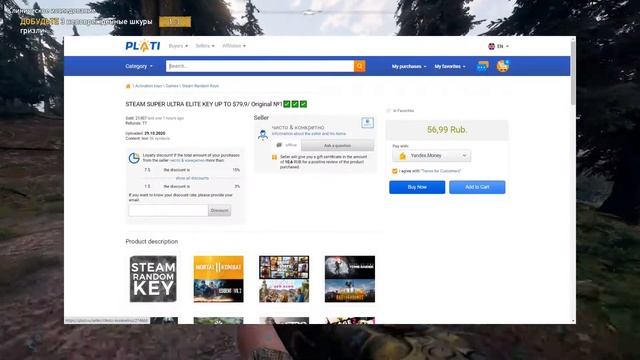Click the loyalty discount pie icon
This screenshot has width=640, height=360.
point(134,158)
